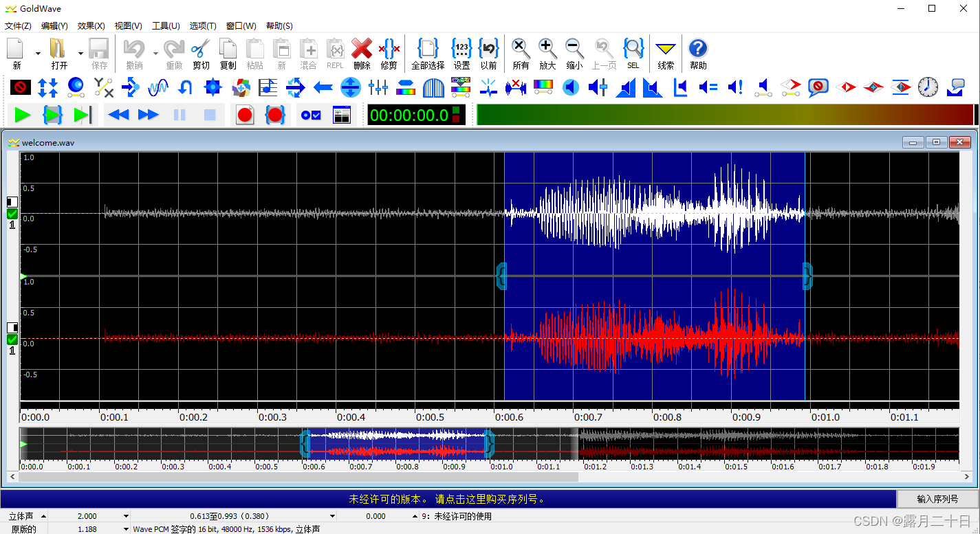Open the 效果(X) menu
Image resolution: width=980 pixels, height=534 pixels.
click(x=91, y=25)
